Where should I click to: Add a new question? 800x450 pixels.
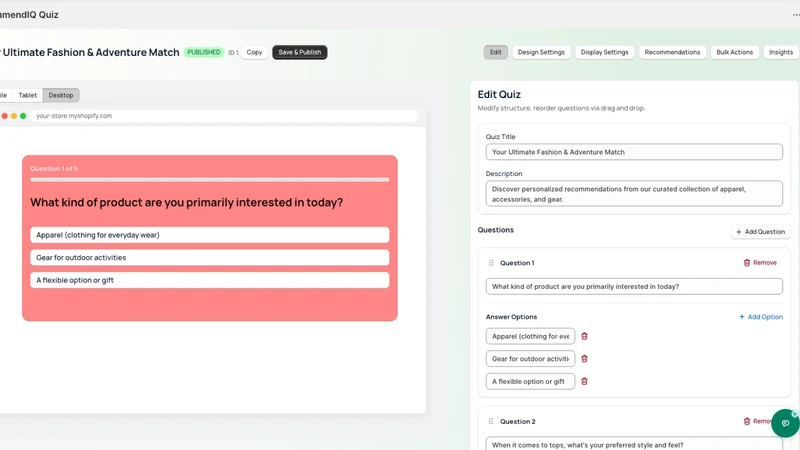(760, 232)
